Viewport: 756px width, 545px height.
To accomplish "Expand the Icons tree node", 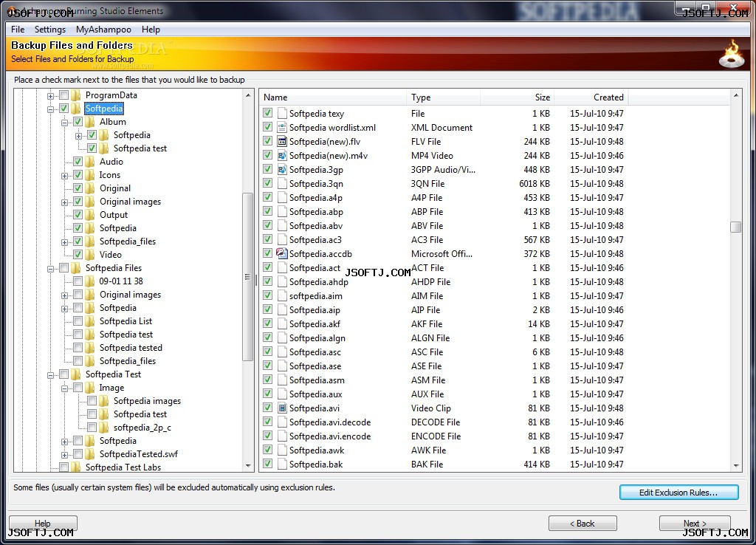I will (65, 176).
